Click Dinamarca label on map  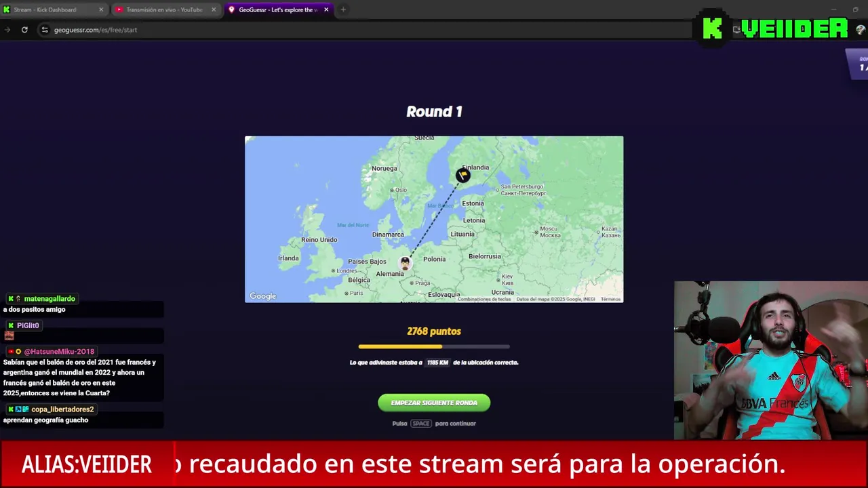pyautogui.click(x=388, y=235)
